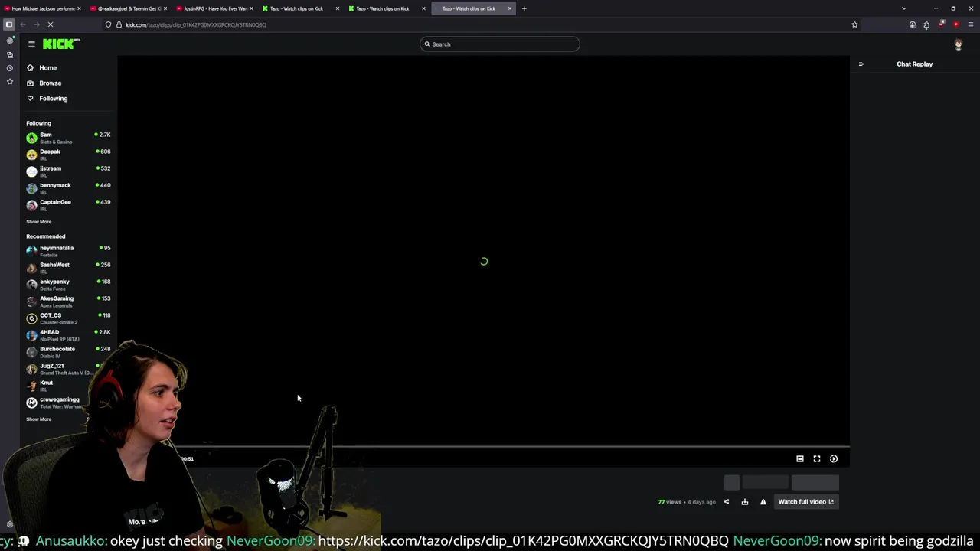Viewport: 980px width, 551px height.
Task: Share the clip with share icon
Action: 727,502
